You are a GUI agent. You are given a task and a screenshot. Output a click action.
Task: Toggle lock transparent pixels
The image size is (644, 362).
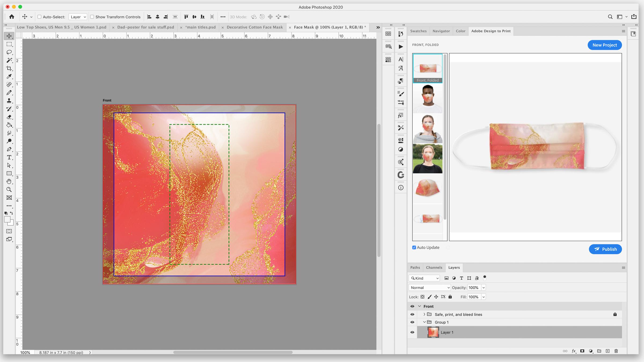pyautogui.click(x=422, y=297)
